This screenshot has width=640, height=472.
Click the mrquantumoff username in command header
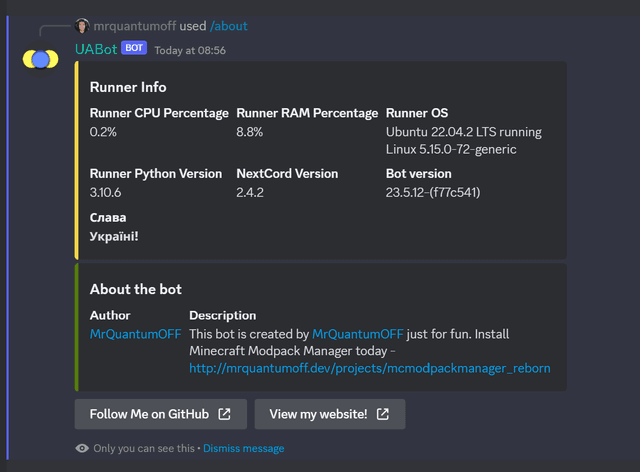click(x=134, y=26)
